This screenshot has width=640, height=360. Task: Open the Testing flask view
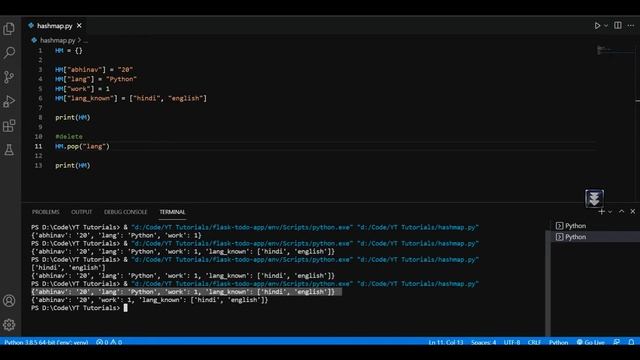tap(9, 150)
